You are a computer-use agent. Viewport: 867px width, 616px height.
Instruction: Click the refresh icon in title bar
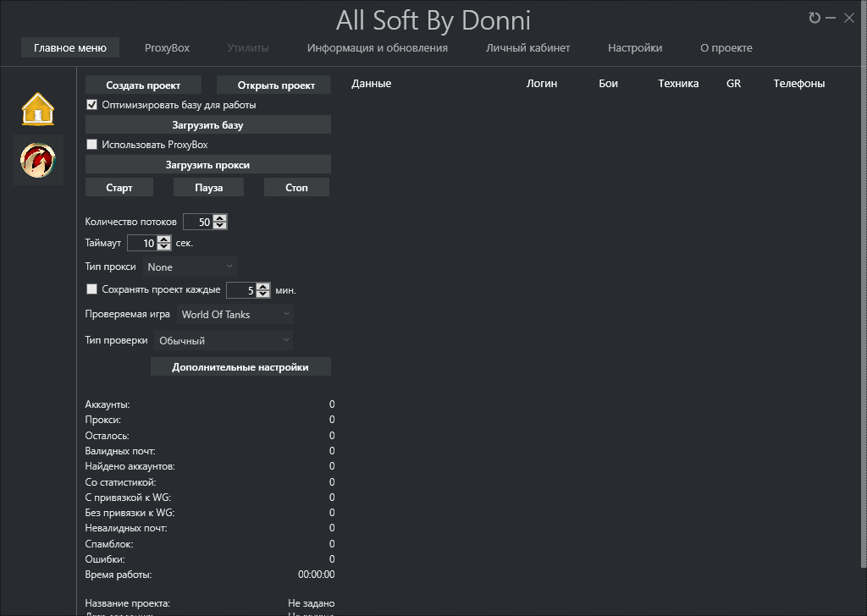pos(815,18)
